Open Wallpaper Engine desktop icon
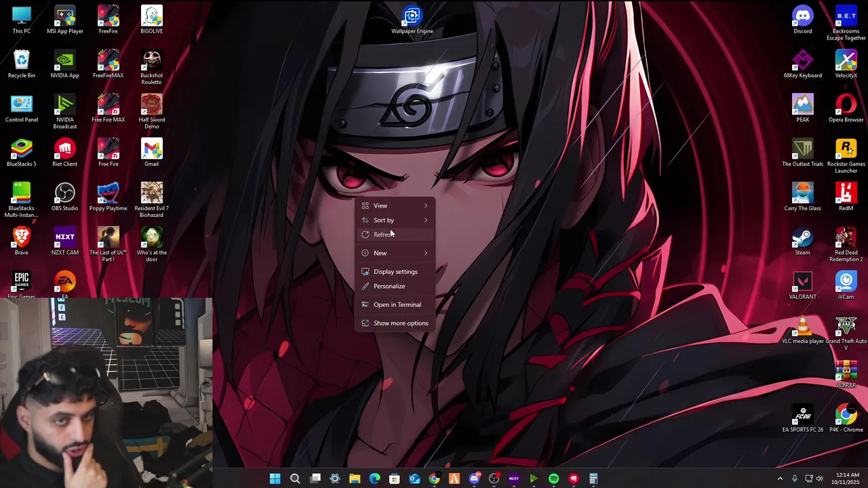The height and width of the screenshot is (488, 868). pyautogui.click(x=412, y=20)
